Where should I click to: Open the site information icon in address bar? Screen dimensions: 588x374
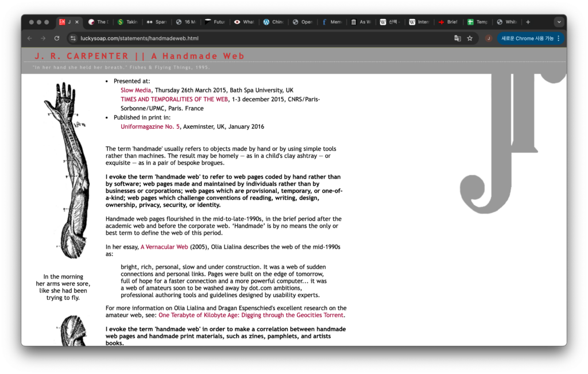click(x=73, y=38)
